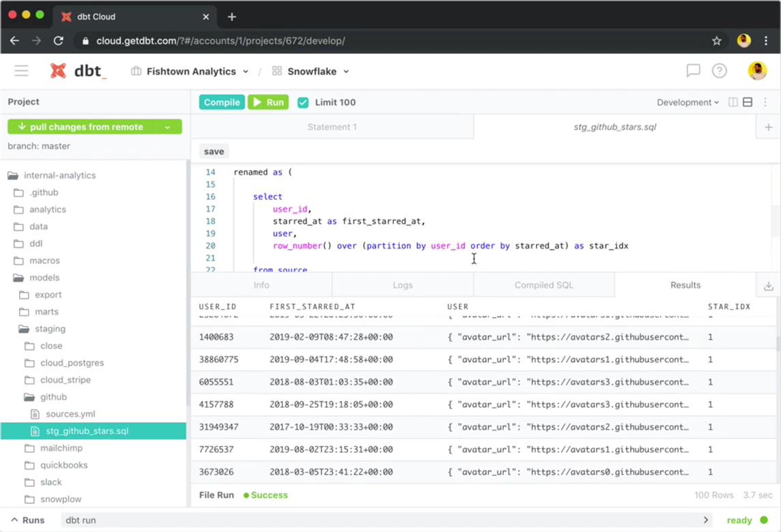Switch to the Compiled SQL tab
Image resolution: width=781 pixels, height=532 pixels.
[543, 284]
